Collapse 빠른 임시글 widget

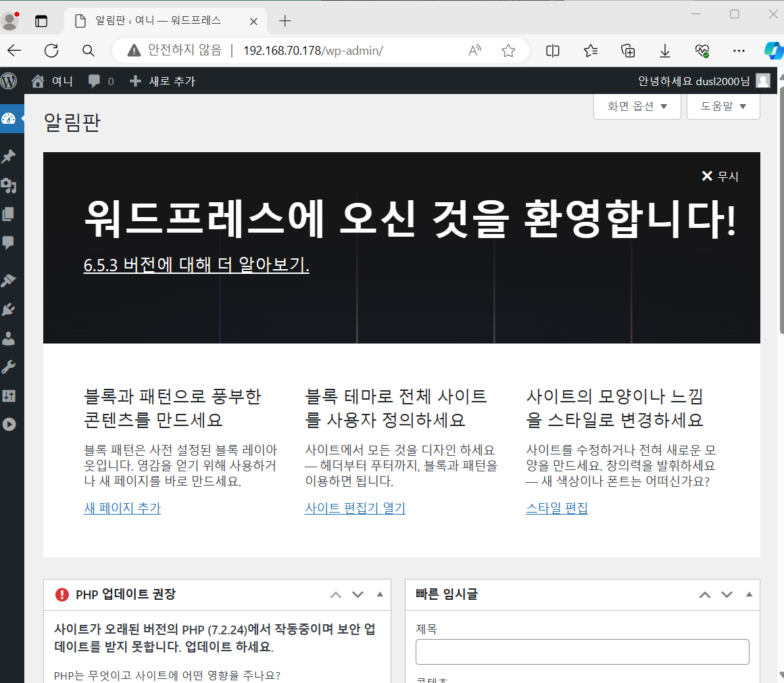click(x=749, y=594)
